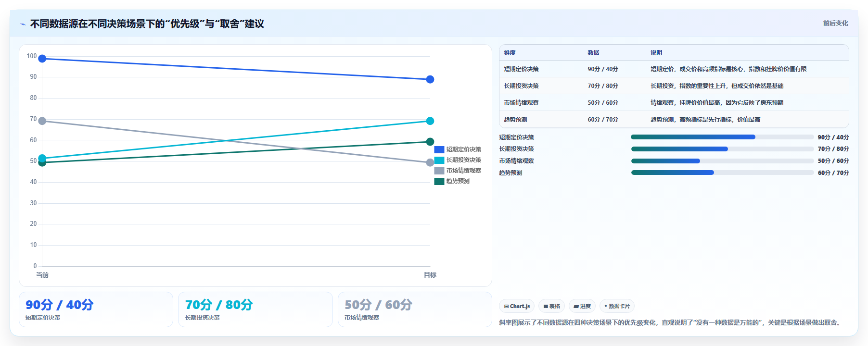Select the 趋势预测 table cell
Screen dimensions: 868x346
tap(515, 120)
